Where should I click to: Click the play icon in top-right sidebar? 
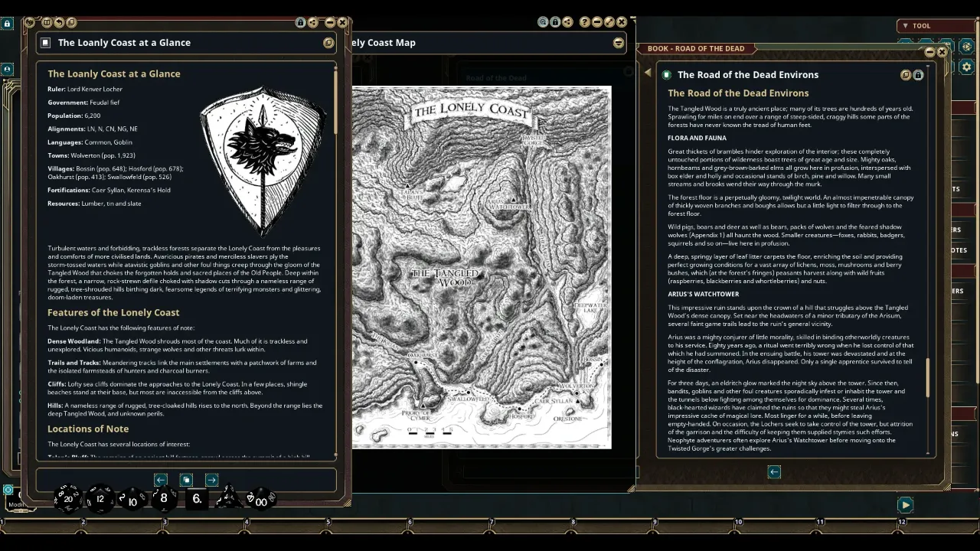[966, 47]
